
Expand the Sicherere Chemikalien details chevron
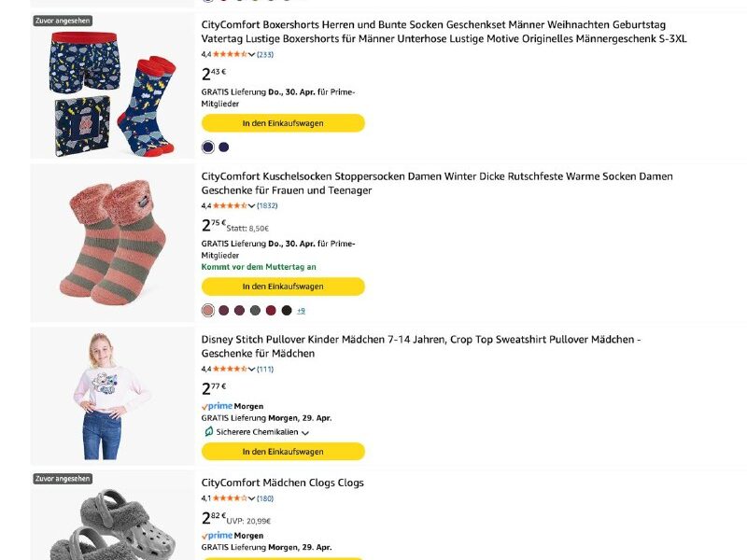click(x=305, y=433)
